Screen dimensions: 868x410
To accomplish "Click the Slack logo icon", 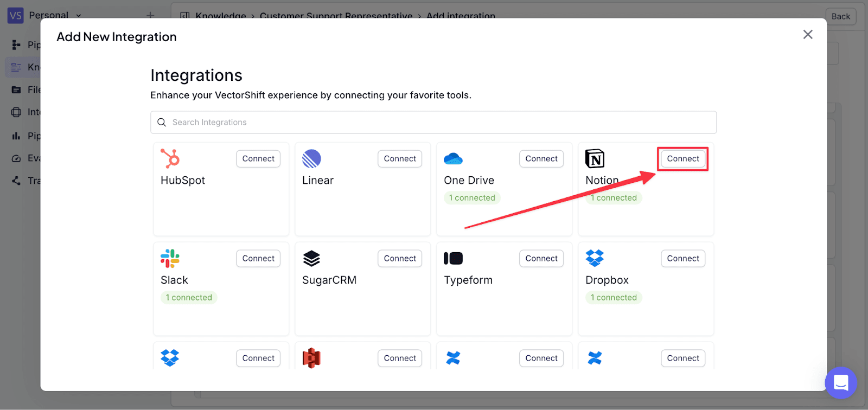I will 170,258.
